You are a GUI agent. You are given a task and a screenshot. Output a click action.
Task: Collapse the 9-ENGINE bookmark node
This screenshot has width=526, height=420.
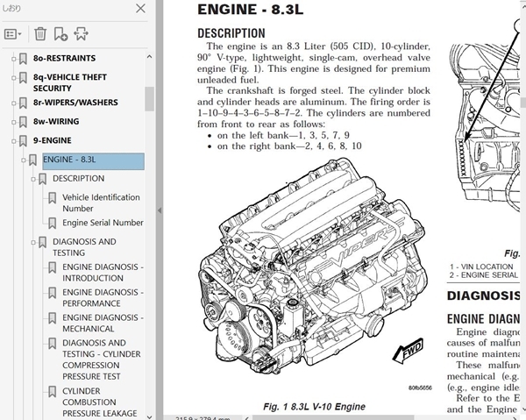click(x=14, y=141)
